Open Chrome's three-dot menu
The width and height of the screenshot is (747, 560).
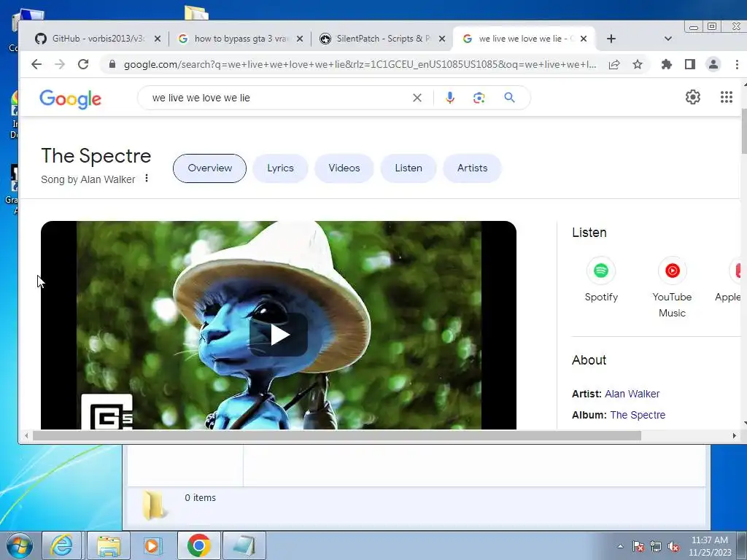737,64
